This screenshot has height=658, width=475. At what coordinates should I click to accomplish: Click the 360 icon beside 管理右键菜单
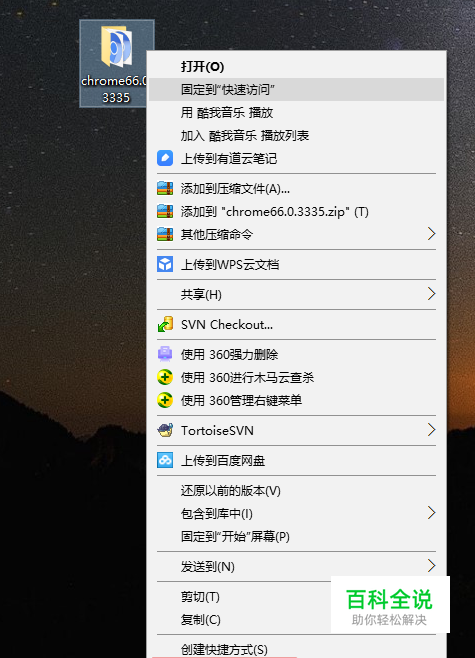[x=165, y=400]
